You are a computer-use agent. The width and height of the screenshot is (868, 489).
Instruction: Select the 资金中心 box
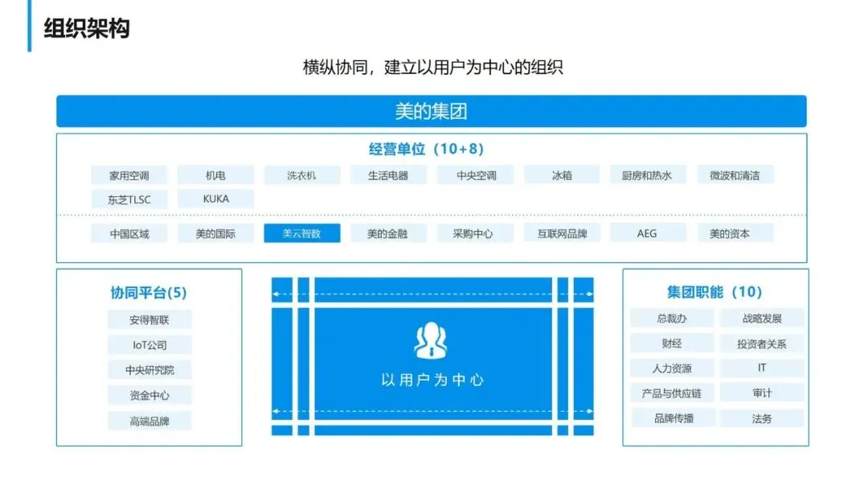[x=149, y=395]
